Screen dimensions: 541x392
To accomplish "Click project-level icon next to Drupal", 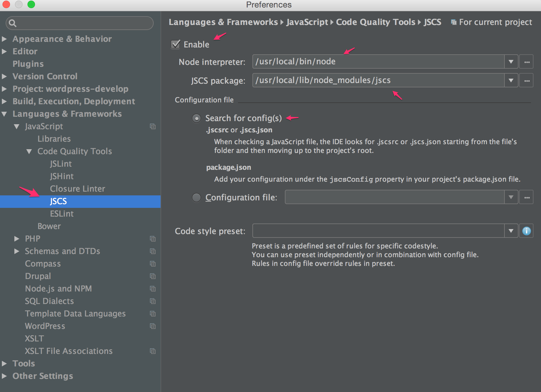I will coord(153,276).
